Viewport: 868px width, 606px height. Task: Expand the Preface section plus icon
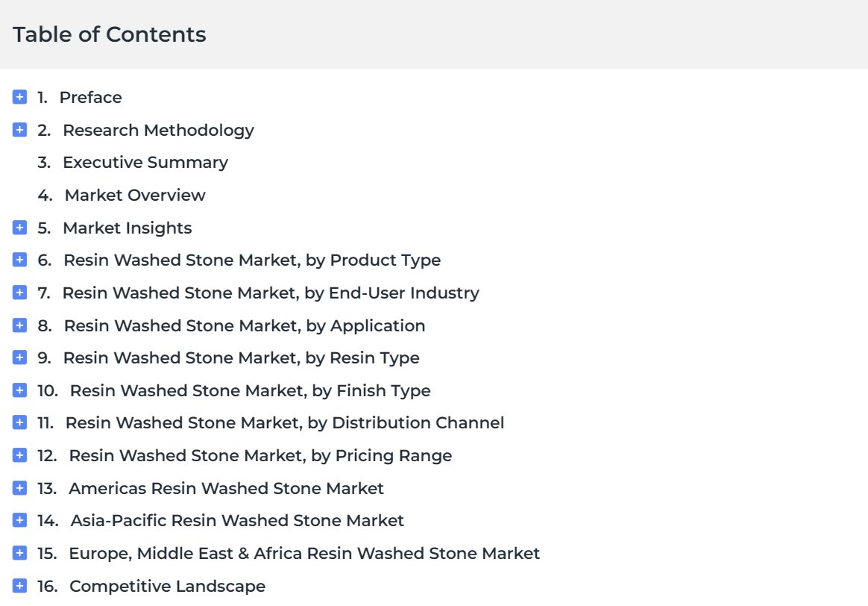pyautogui.click(x=19, y=97)
